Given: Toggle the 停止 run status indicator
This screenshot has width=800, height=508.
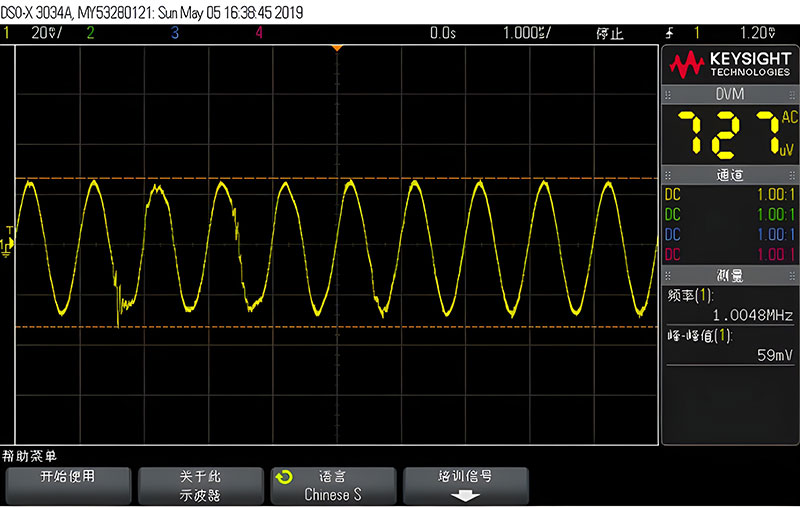Looking at the screenshot, I should click(609, 33).
